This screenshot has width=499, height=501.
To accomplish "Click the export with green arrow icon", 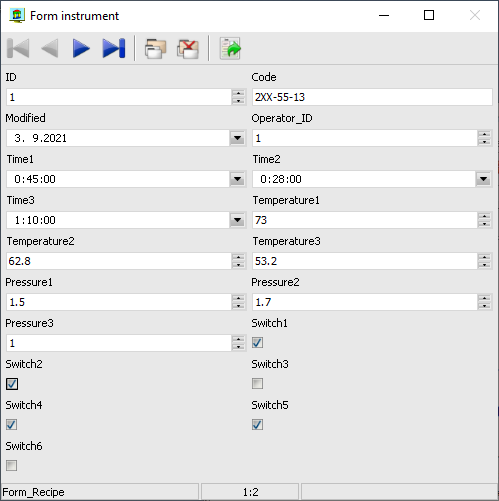I will (230, 49).
